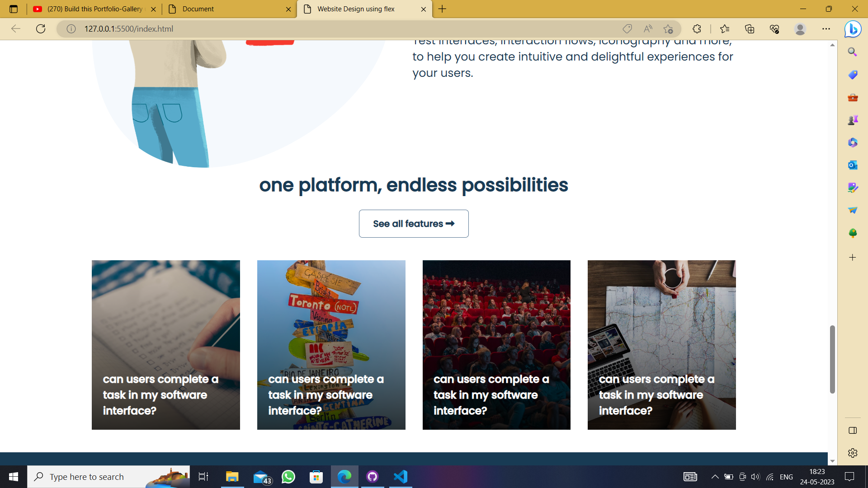868x488 pixels.
Task: Click the Read aloud icon in address bar
Action: pyautogui.click(x=648, y=29)
